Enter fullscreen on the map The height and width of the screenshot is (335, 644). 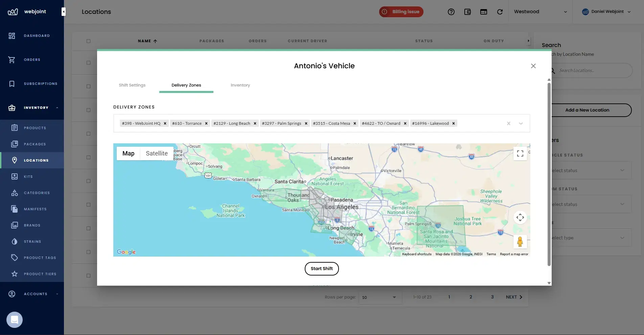(x=520, y=153)
